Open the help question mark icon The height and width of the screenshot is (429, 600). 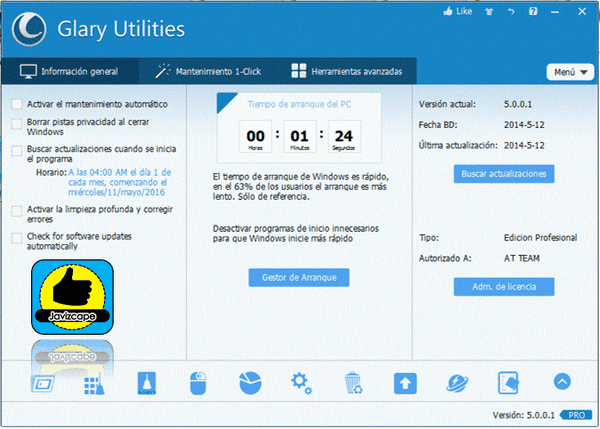point(533,11)
